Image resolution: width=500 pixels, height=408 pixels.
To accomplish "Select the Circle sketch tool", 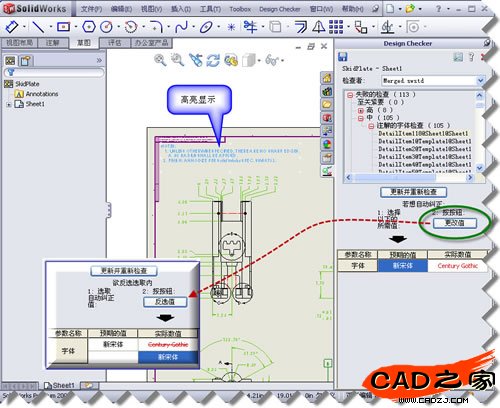I will tap(107, 27).
